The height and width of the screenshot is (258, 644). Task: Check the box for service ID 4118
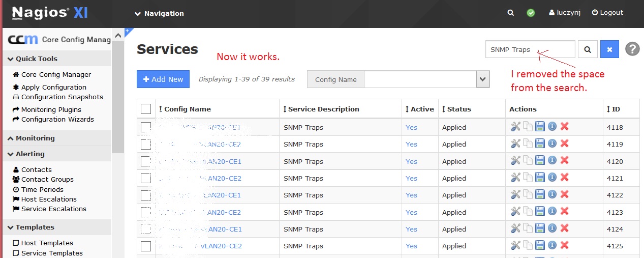[x=146, y=127]
